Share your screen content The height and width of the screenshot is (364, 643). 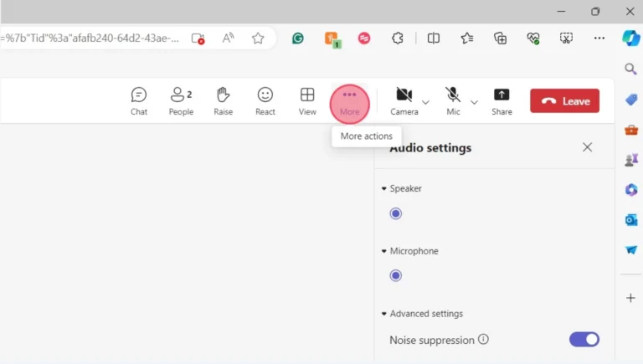click(x=502, y=101)
